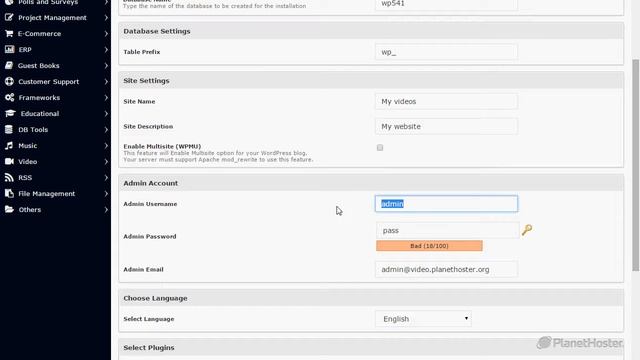Open the Others category label
The image size is (640, 360).
click(x=30, y=209)
